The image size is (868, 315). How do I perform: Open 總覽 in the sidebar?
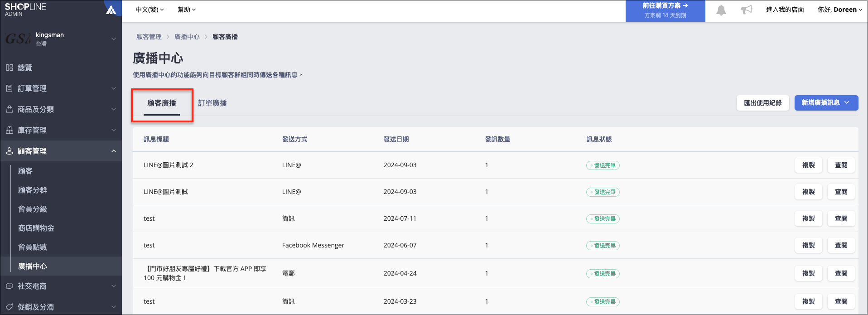point(25,68)
